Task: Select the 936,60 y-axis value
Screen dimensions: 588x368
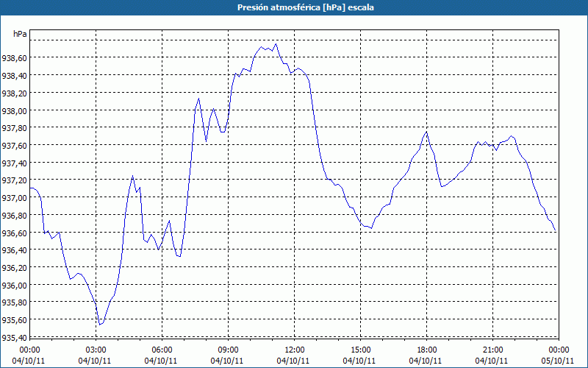Action: tap(14, 233)
